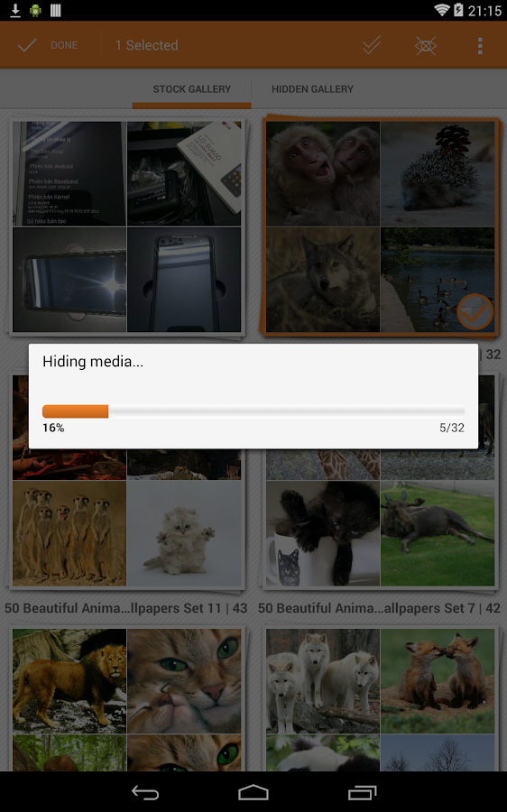Viewport: 507px width, 812px height.
Task: Tap the download notification icon in status bar
Action: [15, 10]
